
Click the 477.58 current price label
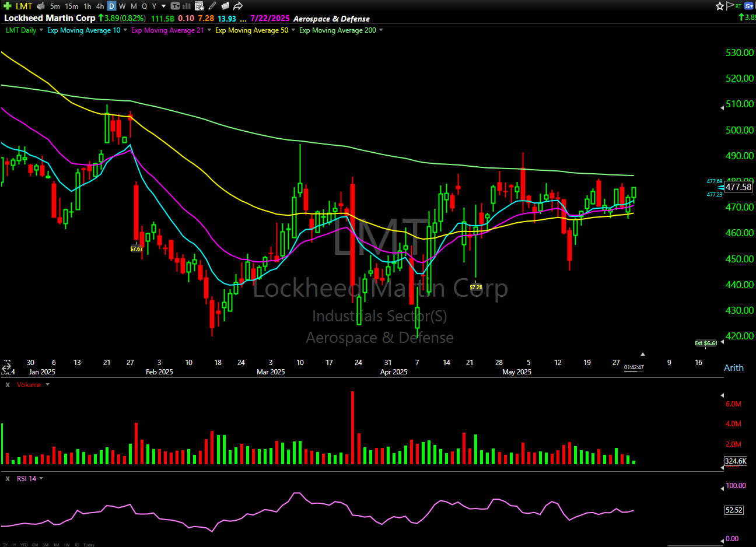coord(738,187)
